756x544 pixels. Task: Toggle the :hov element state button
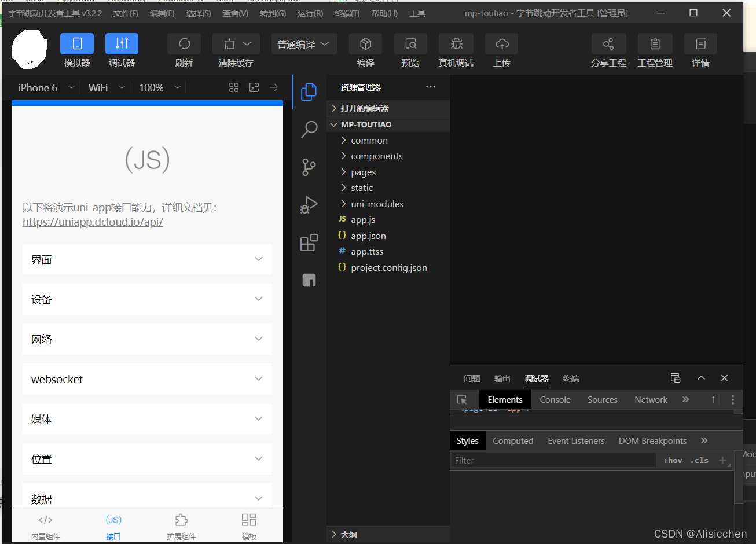coord(673,460)
